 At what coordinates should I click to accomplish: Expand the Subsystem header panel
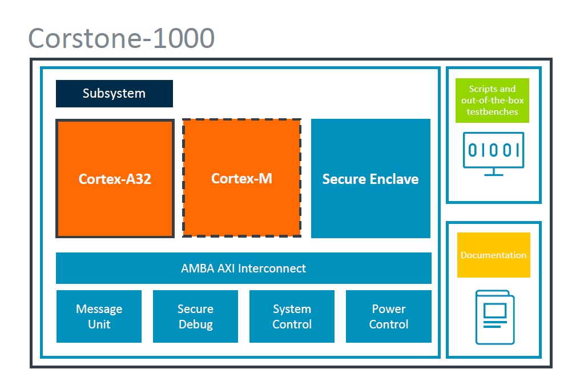pyautogui.click(x=114, y=93)
